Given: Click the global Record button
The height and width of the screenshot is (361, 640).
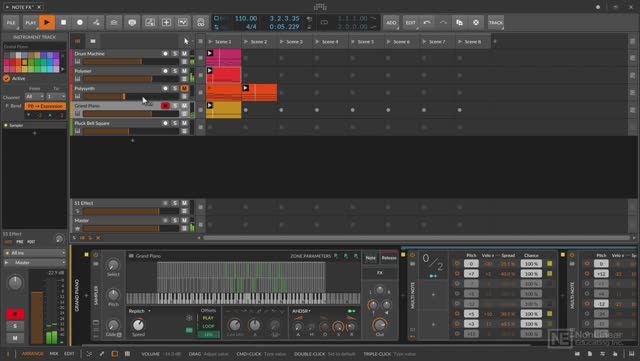Looking at the screenshot, I should (x=80, y=22).
